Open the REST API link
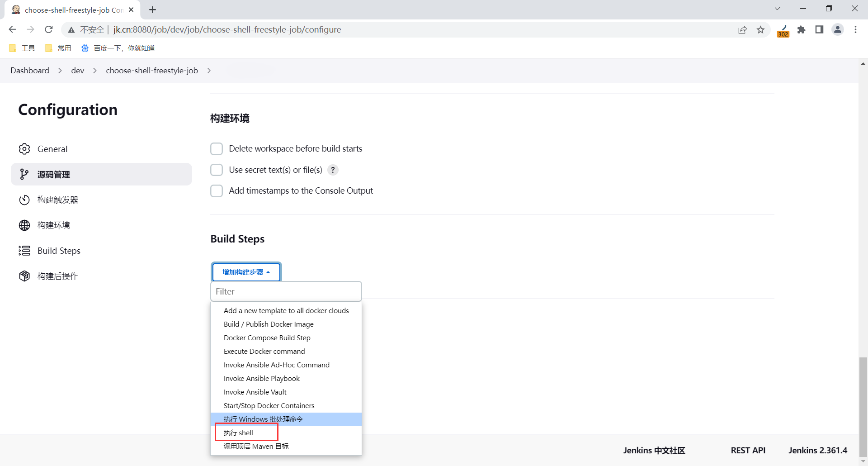868x466 pixels. pyautogui.click(x=748, y=450)
